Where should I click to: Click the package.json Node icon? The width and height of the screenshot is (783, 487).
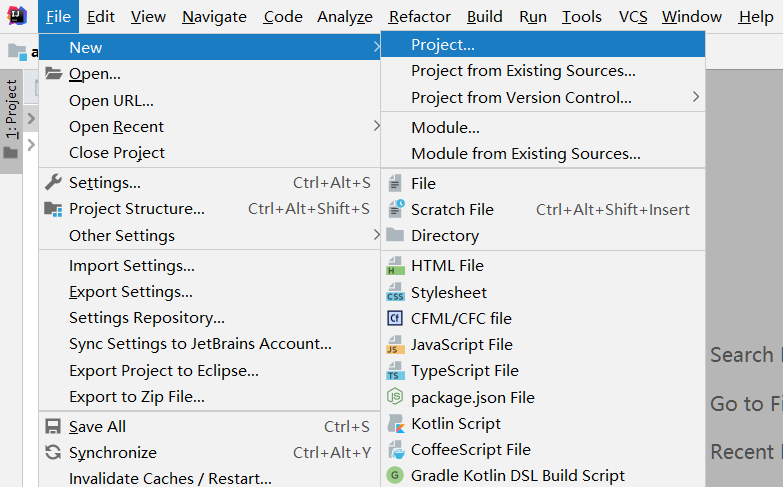(x=395, y=397)
